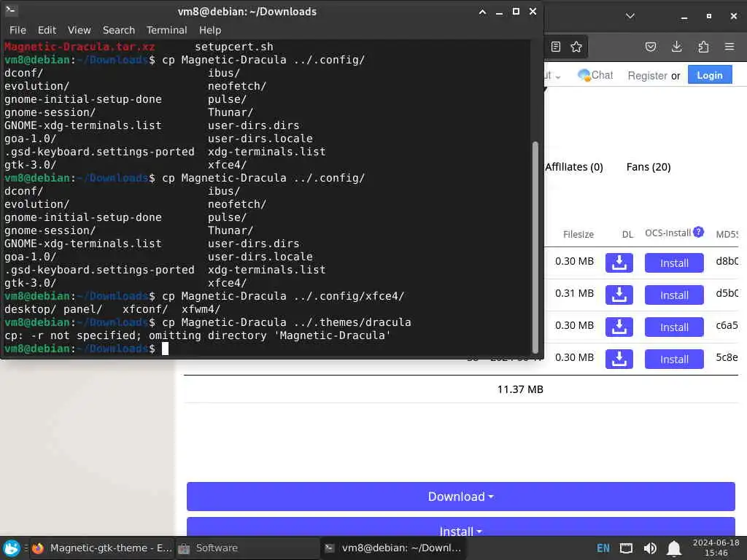Open the View menu in terminal

tap(79, 30)
